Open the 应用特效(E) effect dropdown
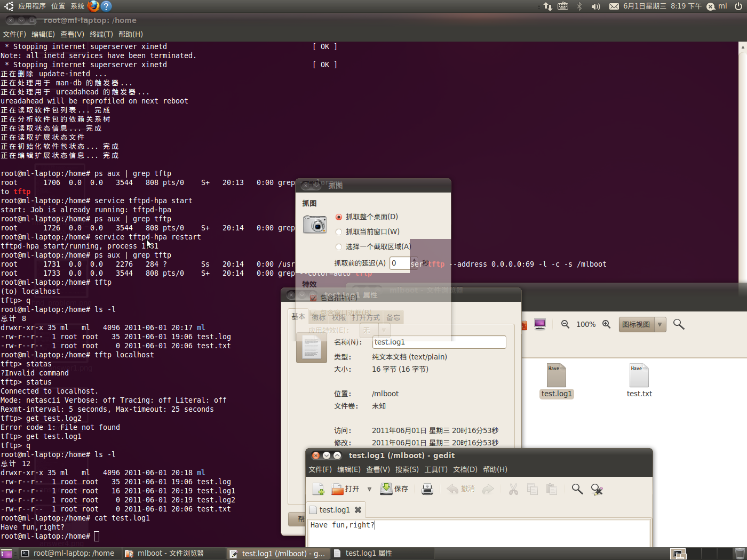 374,331
